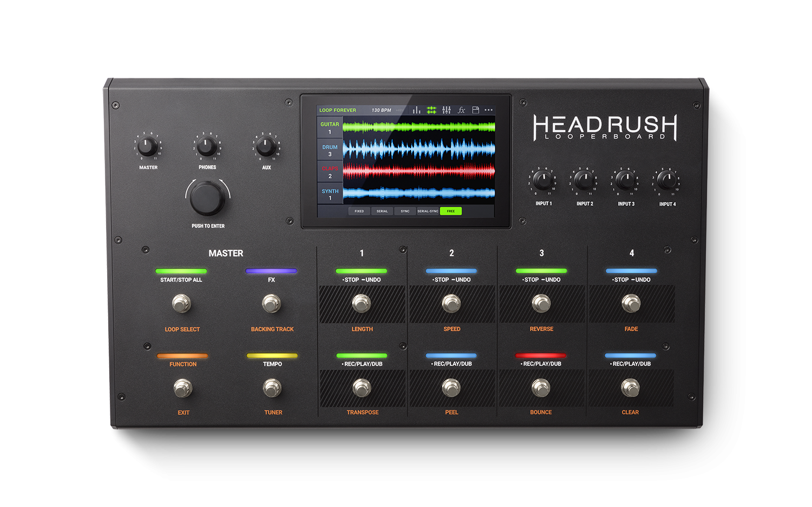This screenshot has width=812, height=507.
Task: Switch to FIXED loop mode
Action: point(359,211)
